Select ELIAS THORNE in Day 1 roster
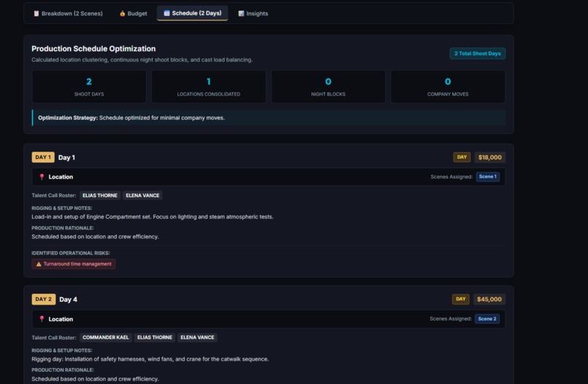 click(100, 195)
